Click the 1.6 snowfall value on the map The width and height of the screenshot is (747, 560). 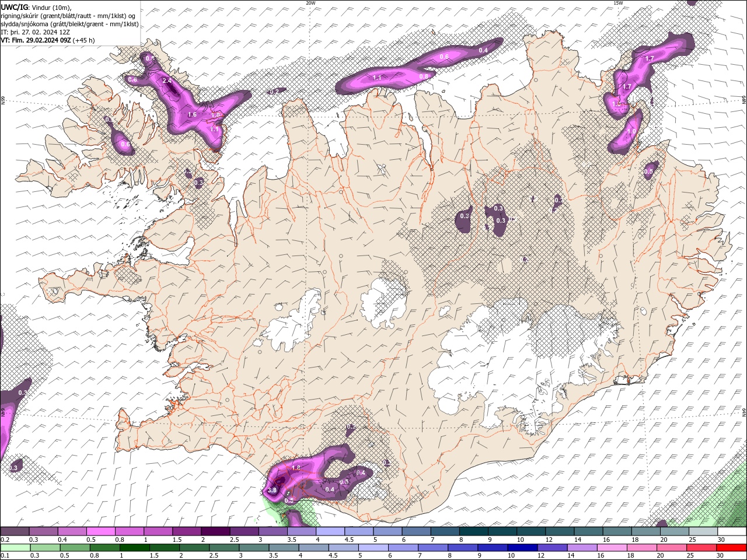(192, 115)
